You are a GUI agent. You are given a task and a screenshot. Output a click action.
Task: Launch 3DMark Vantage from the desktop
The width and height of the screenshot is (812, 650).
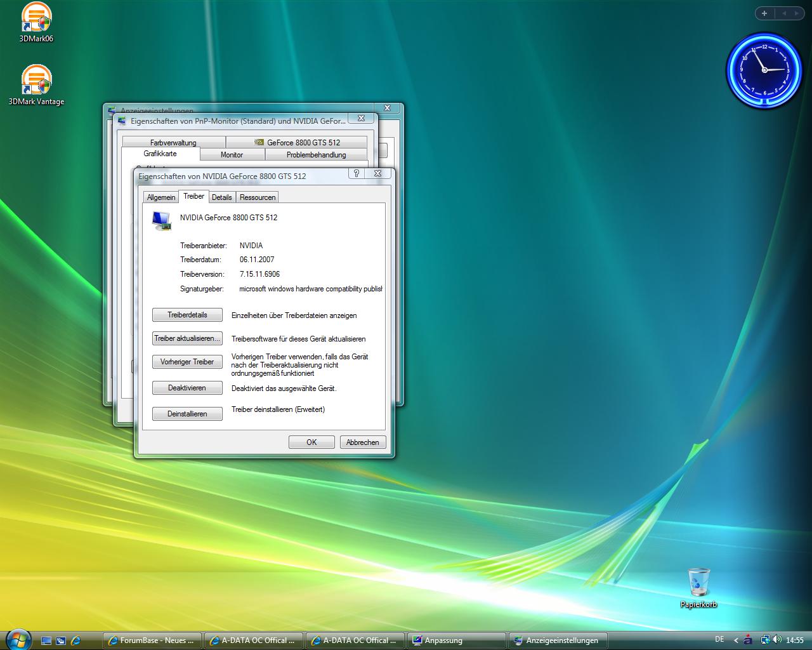pyautogui.click(x=36, y=81)
